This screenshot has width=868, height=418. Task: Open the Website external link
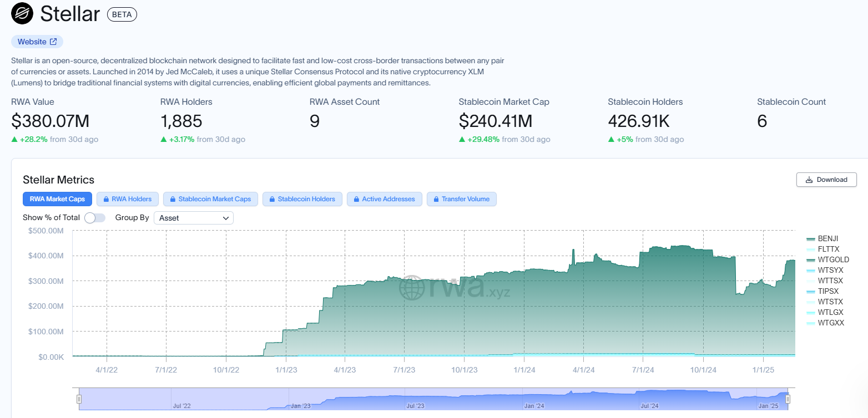[37, 42]
